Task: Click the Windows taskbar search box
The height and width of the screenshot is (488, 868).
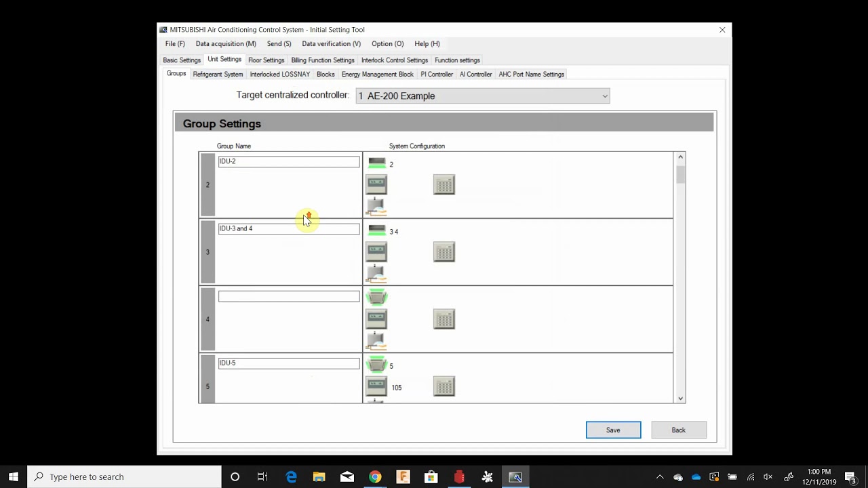Action: 124,476
